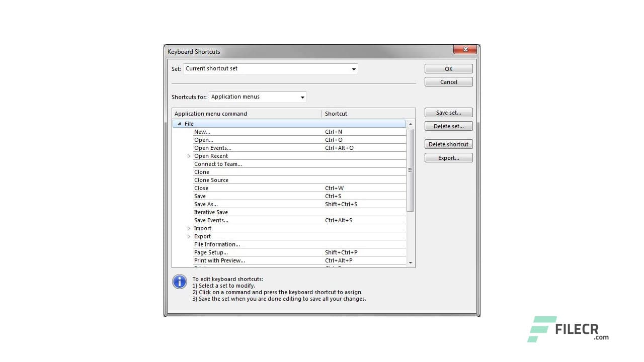The image size is (644, 362).
Task: Click the scrollbar down arrow
Action: coord(410,262)
